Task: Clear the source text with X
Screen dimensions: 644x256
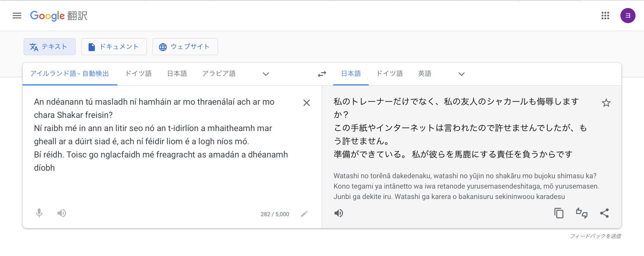Action: coord(307,103)
